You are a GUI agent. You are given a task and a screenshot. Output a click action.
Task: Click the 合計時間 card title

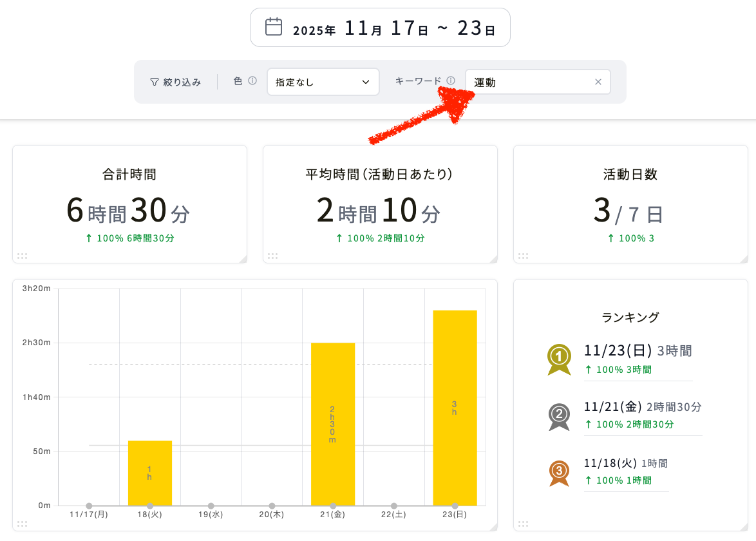tap(129, 174)
